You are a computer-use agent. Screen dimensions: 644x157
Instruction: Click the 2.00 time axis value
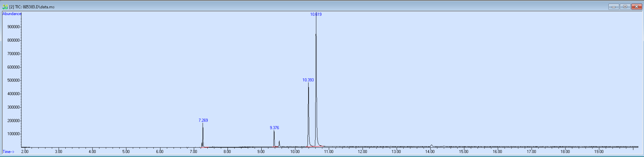point(25,152)
